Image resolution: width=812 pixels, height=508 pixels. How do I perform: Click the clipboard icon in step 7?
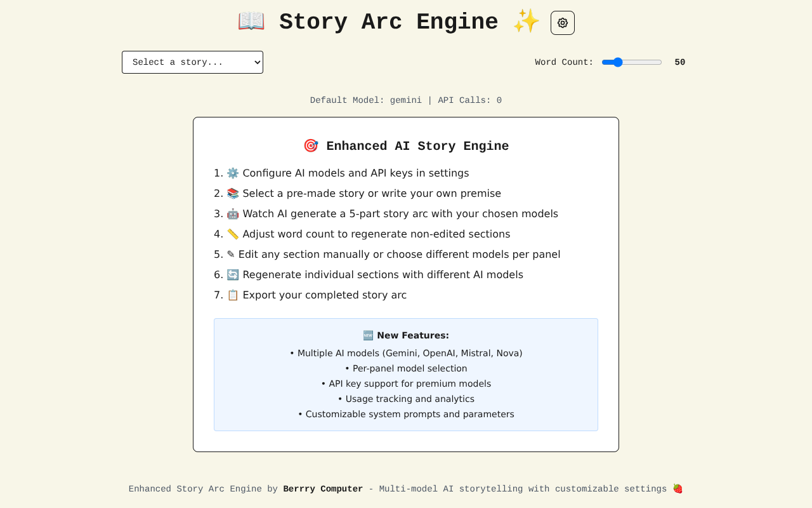click(233, 294)
